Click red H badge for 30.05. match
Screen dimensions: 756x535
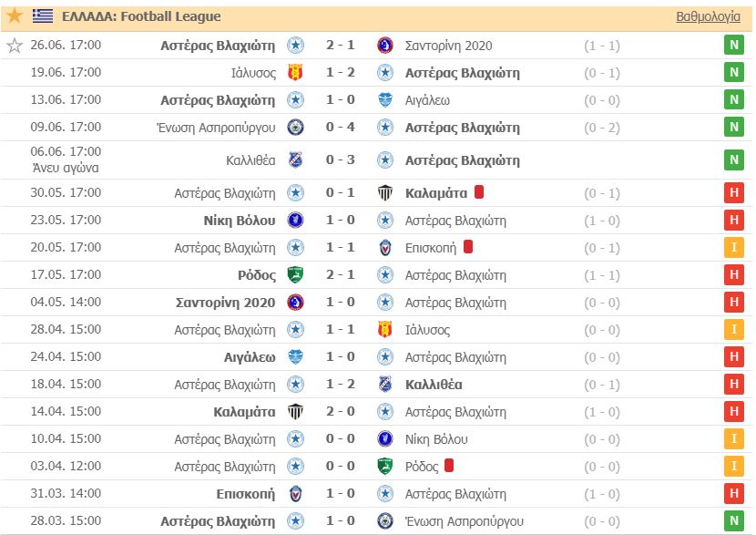point(734,193)
